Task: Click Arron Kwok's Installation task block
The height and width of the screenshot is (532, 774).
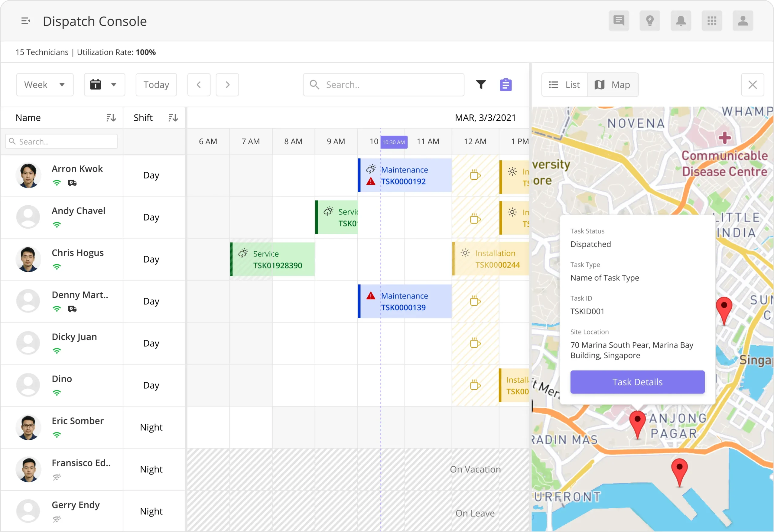Action: tap(514, 177)
